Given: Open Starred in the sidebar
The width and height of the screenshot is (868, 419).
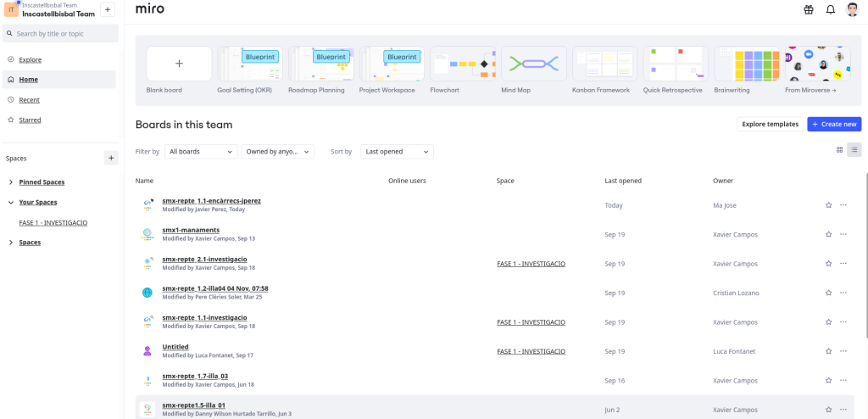Looking at the screenshot, I should pyautogui.click(x=31, y=120).
